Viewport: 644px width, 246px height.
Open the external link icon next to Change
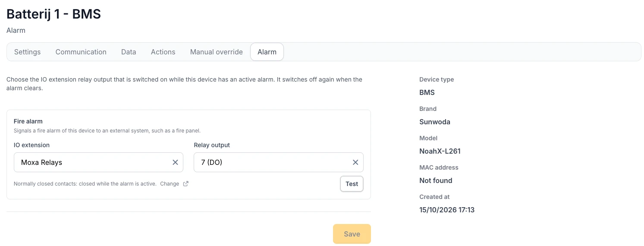(186, 183)
